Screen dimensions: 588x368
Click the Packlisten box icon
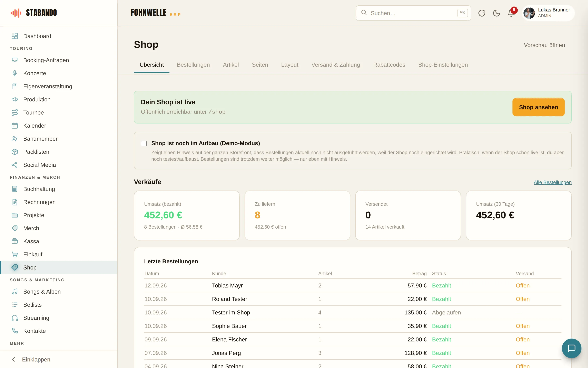coord(15,152)
